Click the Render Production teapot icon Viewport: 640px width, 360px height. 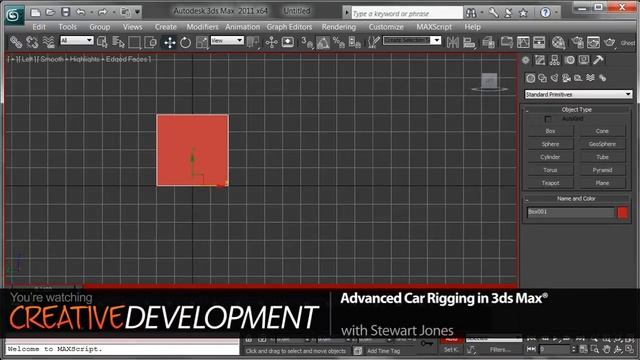click(609, 42)
